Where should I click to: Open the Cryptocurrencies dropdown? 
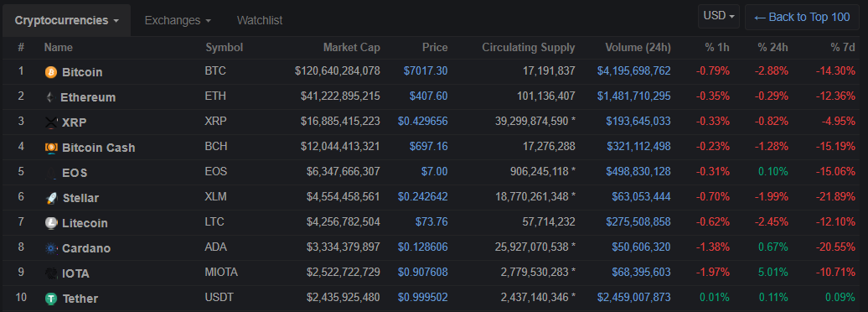66,20
